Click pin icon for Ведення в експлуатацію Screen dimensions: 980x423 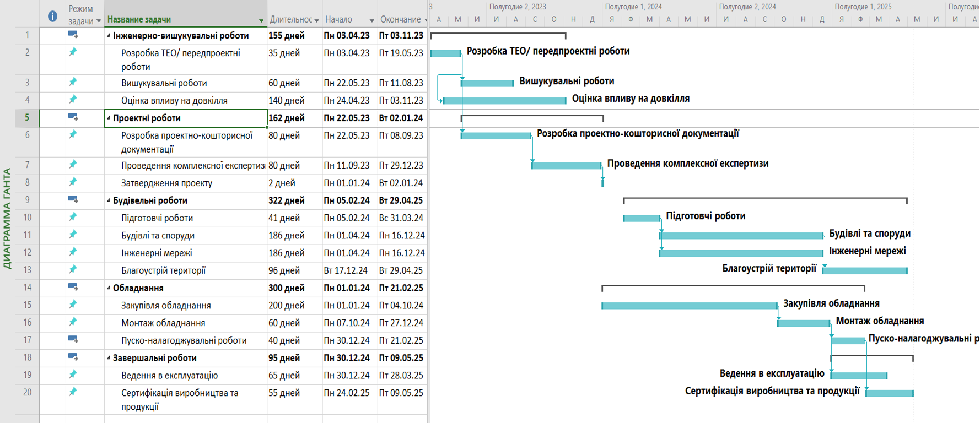point(73,375)
